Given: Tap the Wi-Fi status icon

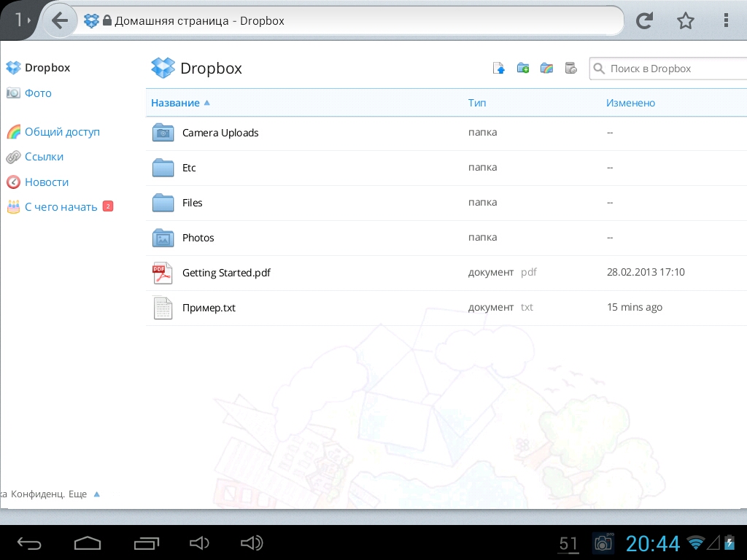Looking at the screenshot, I should (695, 542).
